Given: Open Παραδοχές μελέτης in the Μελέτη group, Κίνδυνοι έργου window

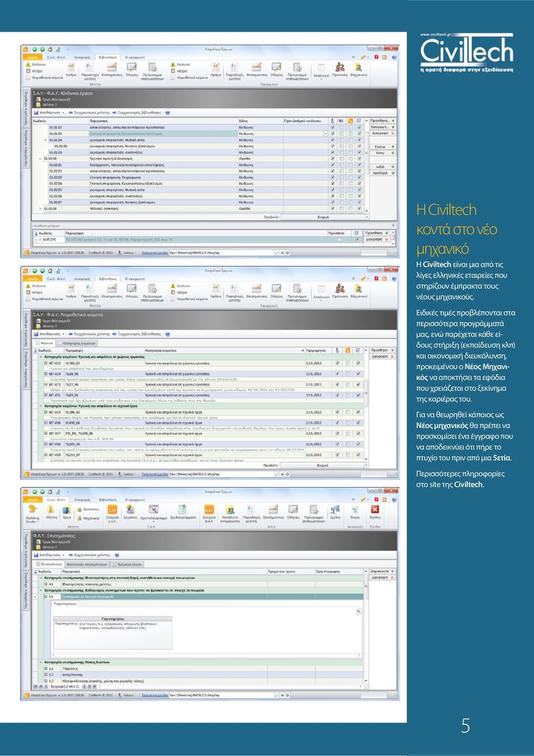Looking at the screenshot, I should coord(90,71).
